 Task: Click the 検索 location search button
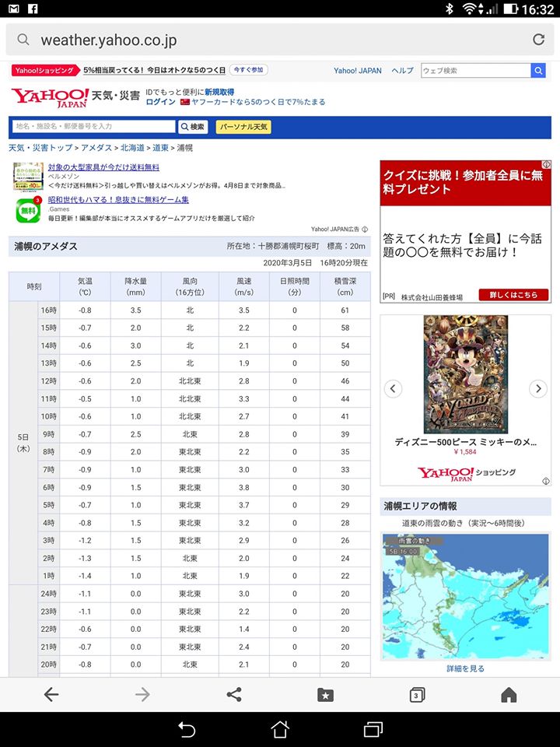pyautogui.click(x=194, y=127)
